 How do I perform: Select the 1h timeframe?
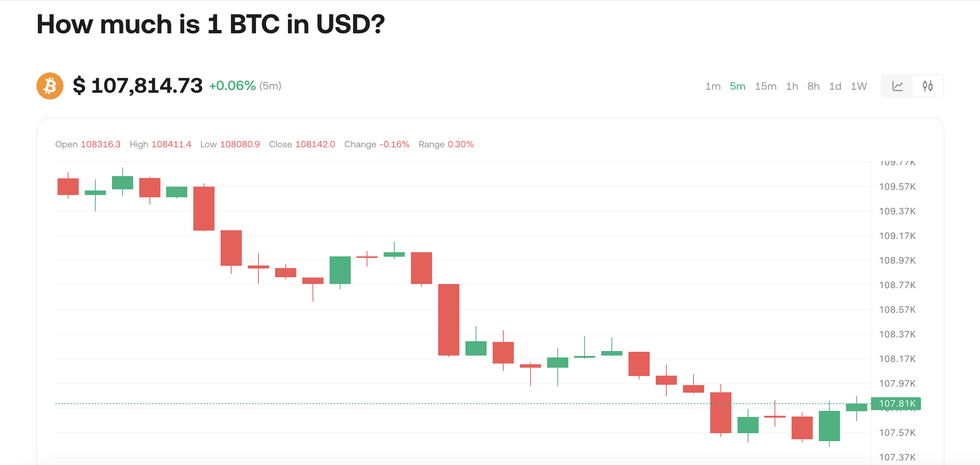point(792,86)
